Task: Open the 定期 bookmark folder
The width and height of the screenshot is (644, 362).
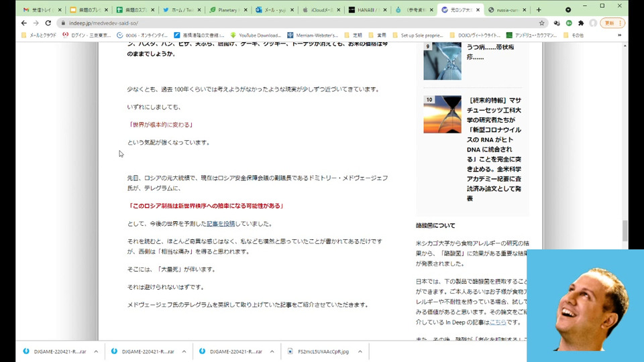Action: click(354, 36)
